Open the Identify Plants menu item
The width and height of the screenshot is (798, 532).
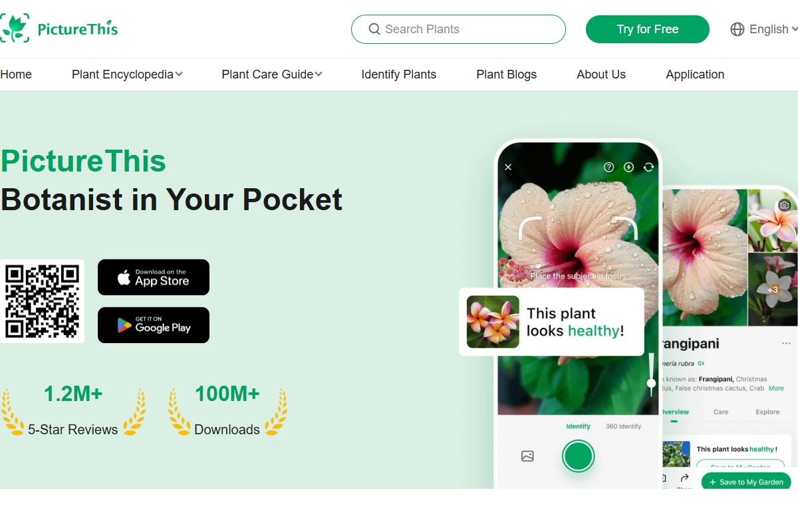click(399, 74)
